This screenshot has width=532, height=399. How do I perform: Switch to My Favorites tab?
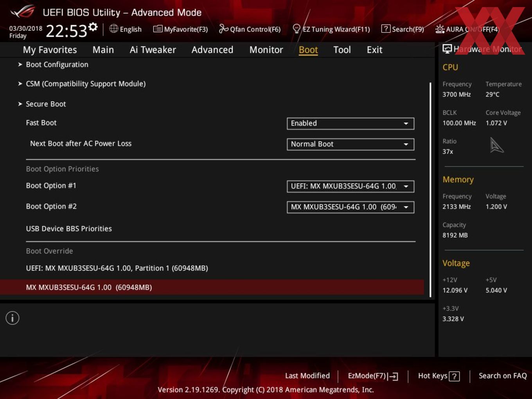[50, 50]
